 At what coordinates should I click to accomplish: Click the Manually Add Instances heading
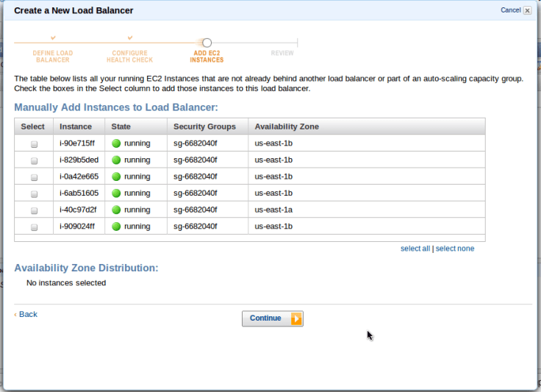[x=116, y=107]
